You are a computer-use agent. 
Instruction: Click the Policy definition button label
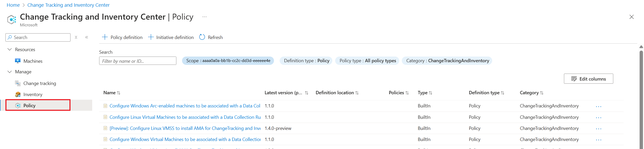click(127, 37)
